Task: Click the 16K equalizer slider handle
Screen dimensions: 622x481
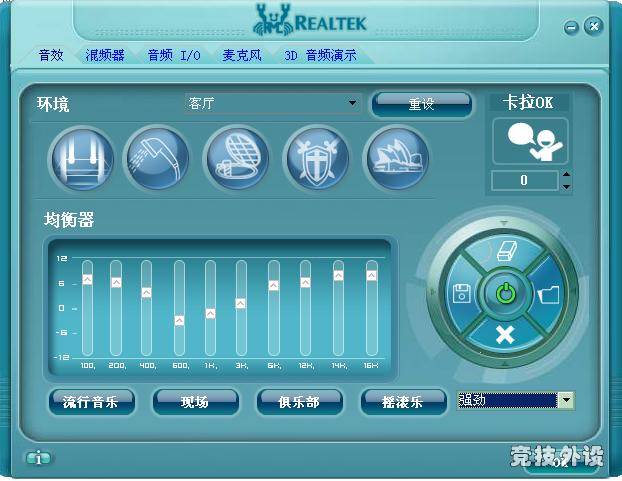Action: [371, 275]
